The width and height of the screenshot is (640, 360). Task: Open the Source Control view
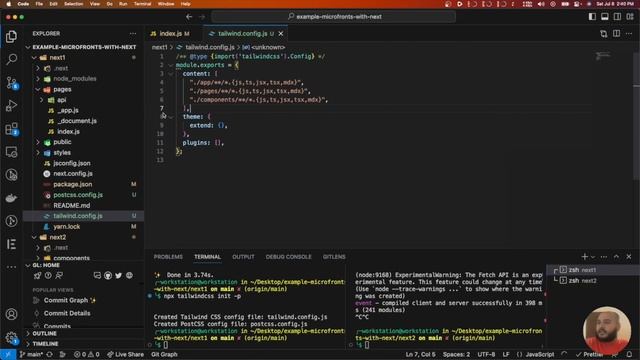pos(11,83)
